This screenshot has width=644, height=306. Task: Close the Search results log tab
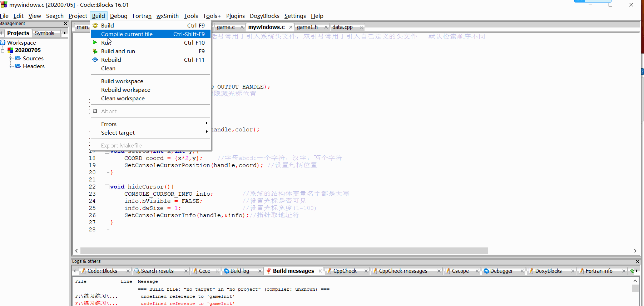pyautogui.click(x=186, y=271)
